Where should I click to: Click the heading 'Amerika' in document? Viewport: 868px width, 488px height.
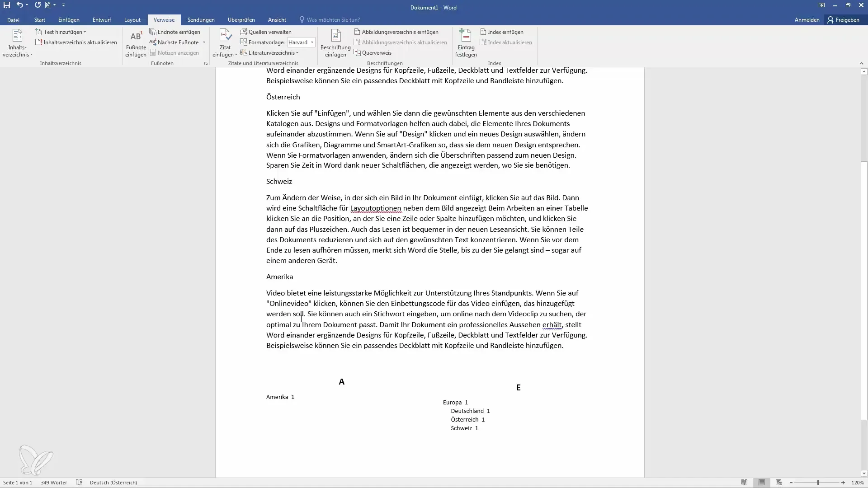coord(279,277)
